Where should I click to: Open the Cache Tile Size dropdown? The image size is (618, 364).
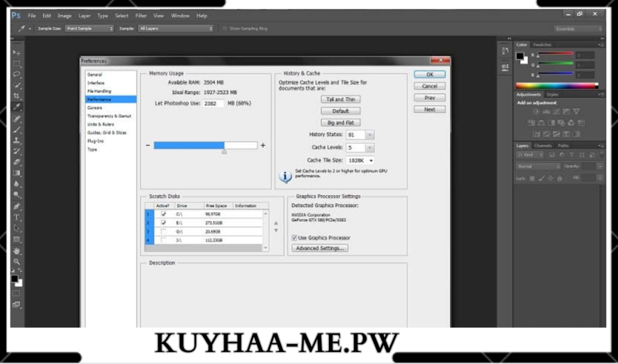tap(360, 161)
